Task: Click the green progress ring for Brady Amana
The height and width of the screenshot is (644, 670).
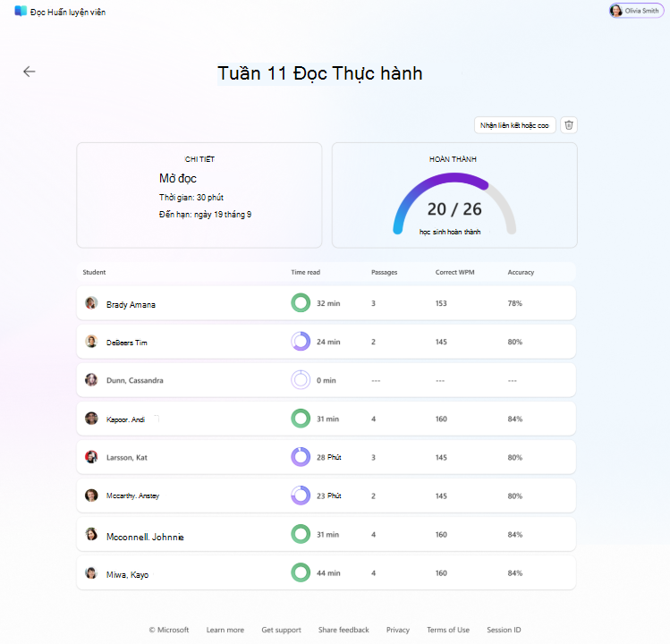Action: point(301,303)
